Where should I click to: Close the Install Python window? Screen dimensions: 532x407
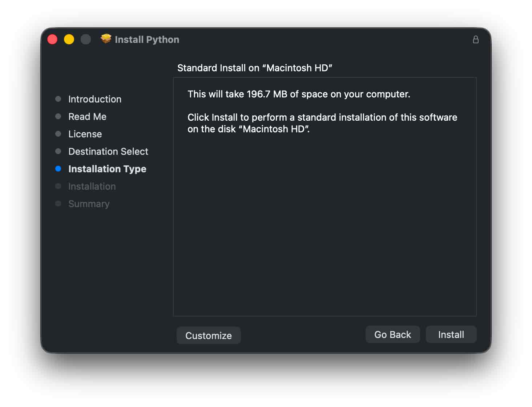(x=52, y=39)
